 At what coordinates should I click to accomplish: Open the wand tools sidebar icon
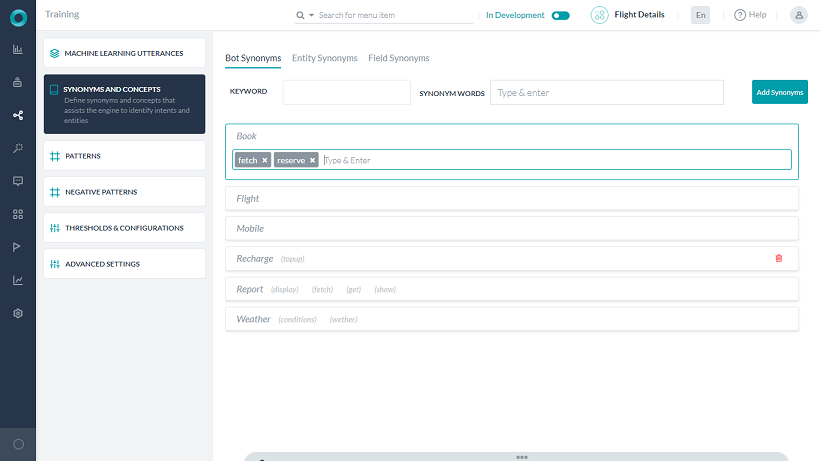coord(18,148)
